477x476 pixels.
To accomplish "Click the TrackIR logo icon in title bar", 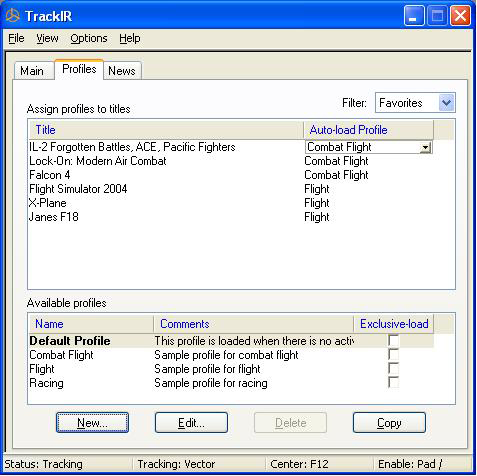I will [x=13, y=16].
